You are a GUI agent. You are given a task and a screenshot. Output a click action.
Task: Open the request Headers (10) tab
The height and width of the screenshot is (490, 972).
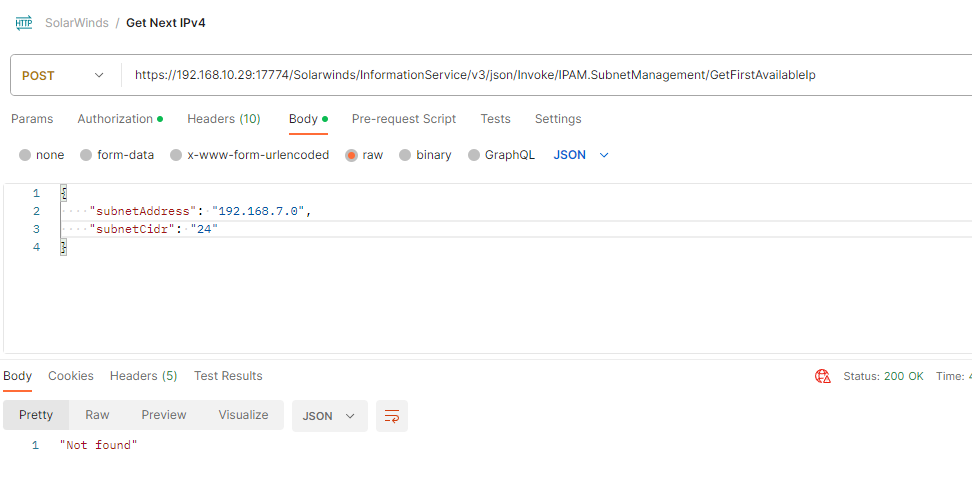pyautogui.click(x=224, y=119)
